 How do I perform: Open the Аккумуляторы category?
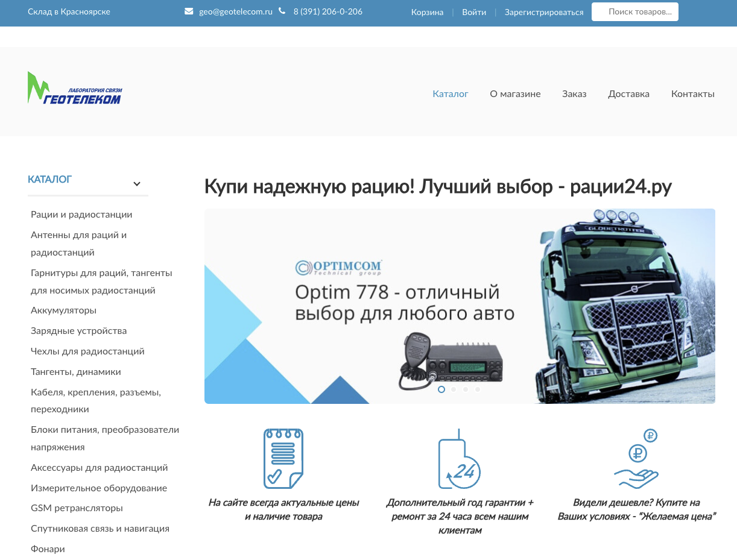coord(63,310)
